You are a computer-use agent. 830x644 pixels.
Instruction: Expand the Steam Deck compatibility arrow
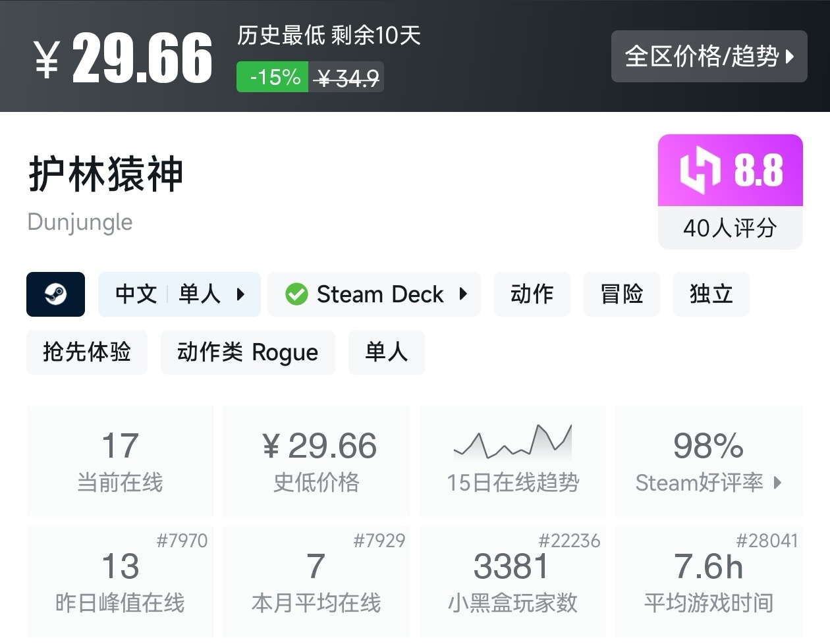tap(463, 294)
